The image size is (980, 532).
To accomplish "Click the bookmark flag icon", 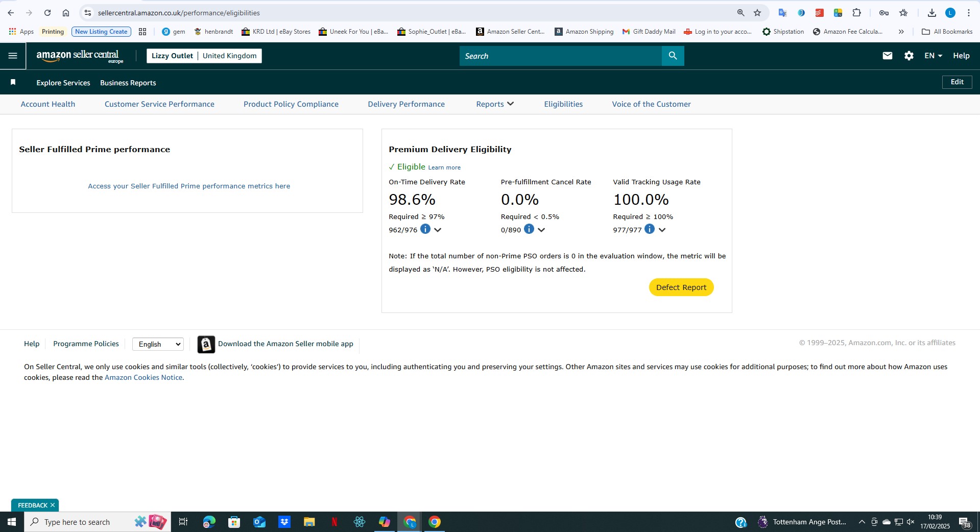I will pos(13,82).
